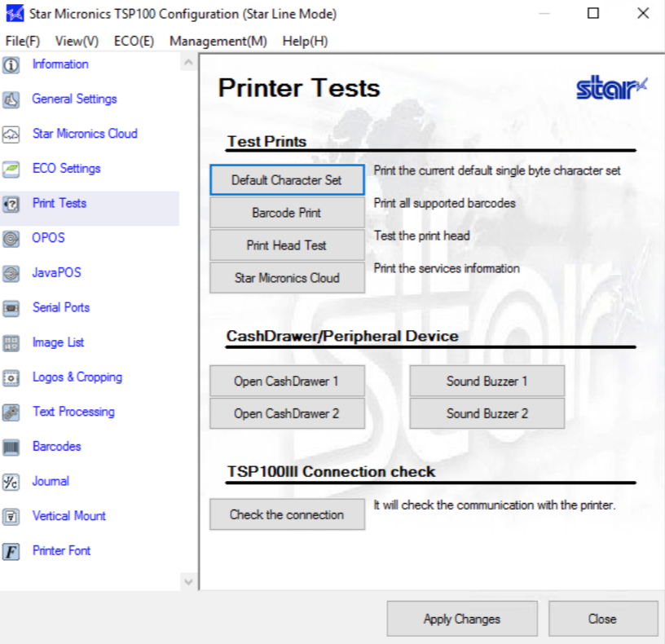Click the sidebar scroll down arrow
This screenshot has width=665, height=644.
tap(188, 581)
